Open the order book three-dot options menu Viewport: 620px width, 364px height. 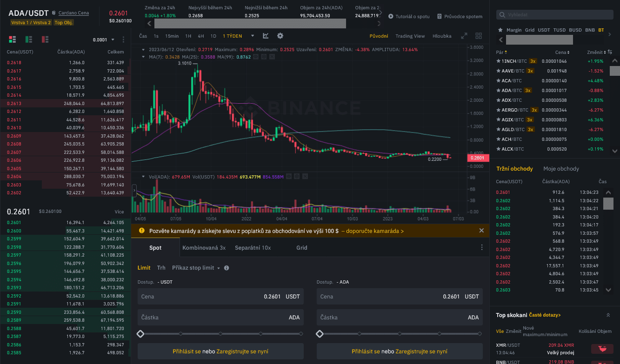123,40
